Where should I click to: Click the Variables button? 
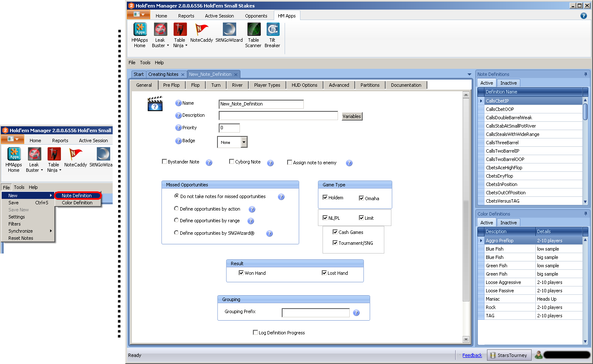point(352,116)
